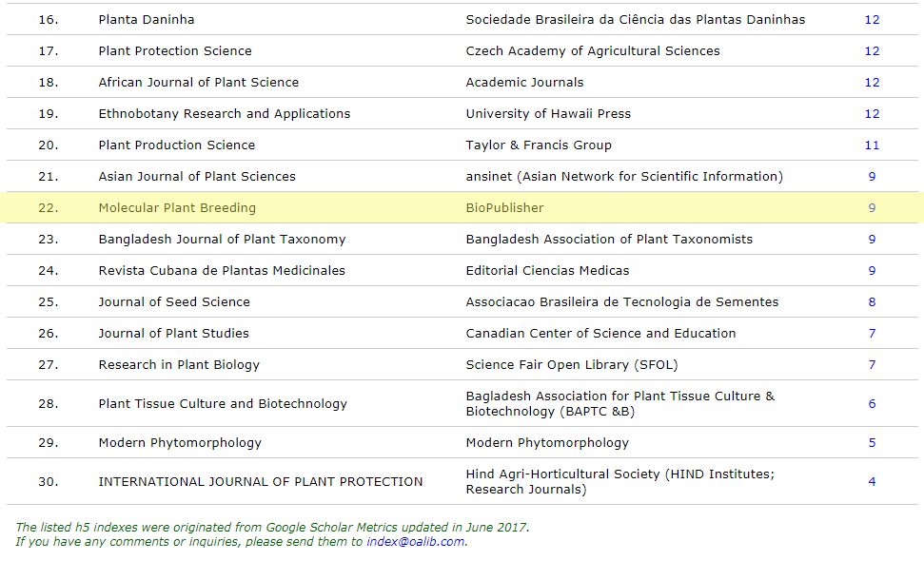Click h5 index for Research in Plant Biology
924x561 pixels.
click(872, 365)
